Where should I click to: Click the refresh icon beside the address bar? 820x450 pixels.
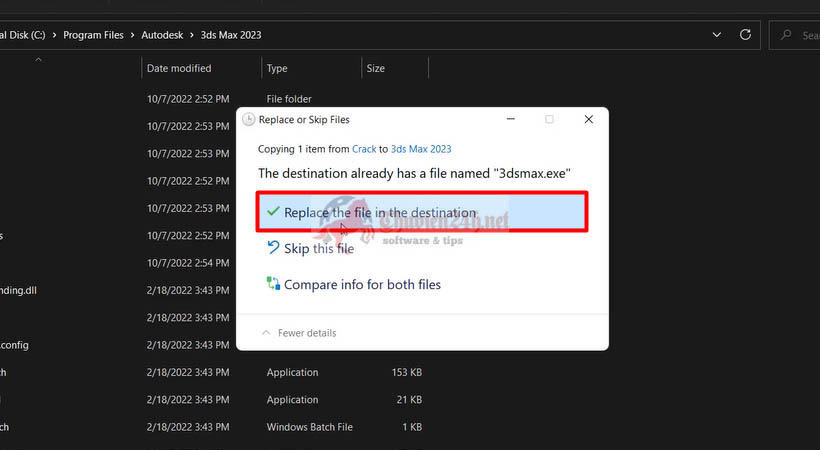[745, 35]
